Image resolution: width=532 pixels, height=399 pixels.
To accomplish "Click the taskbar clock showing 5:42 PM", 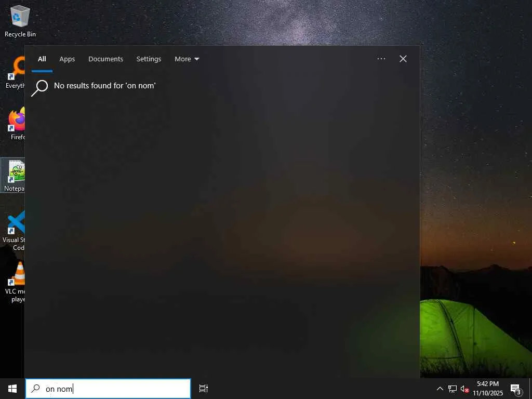I will pos(488,389).
